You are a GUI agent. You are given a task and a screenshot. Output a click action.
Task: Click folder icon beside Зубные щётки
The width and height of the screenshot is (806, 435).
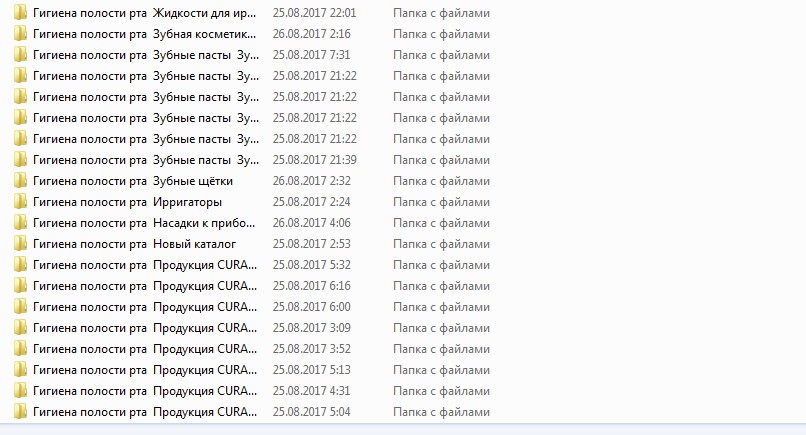(21, 181)
